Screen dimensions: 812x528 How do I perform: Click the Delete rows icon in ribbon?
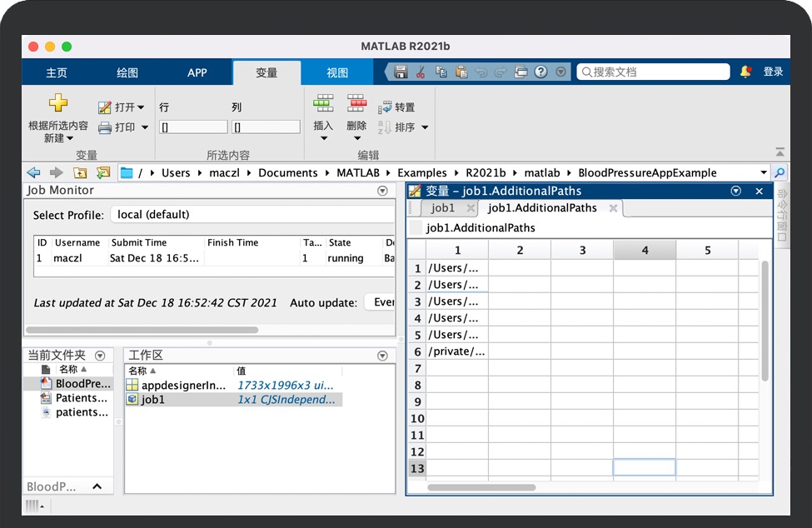356,104
